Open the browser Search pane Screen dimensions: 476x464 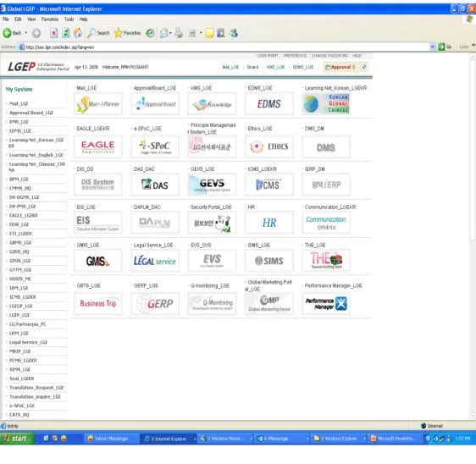98,33
